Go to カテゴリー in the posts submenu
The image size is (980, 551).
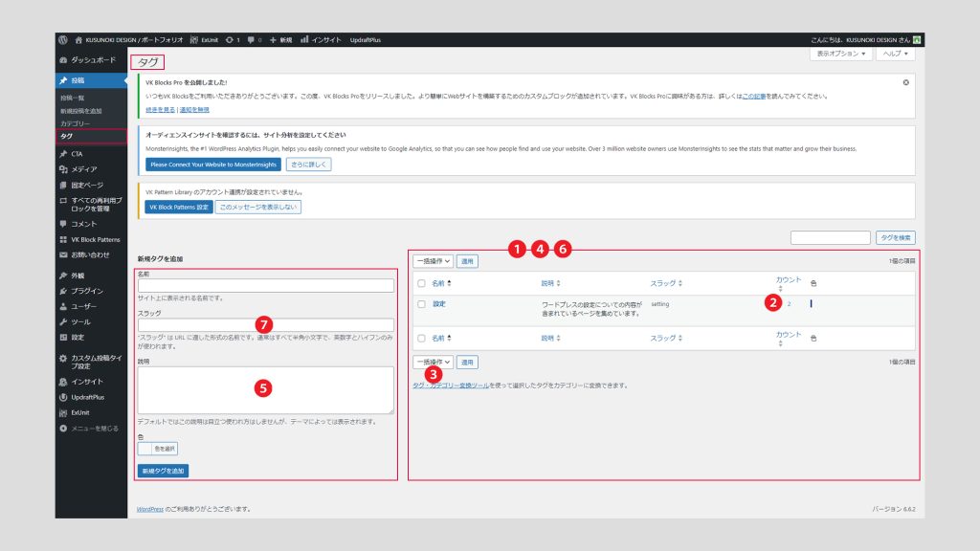point(76,123)
